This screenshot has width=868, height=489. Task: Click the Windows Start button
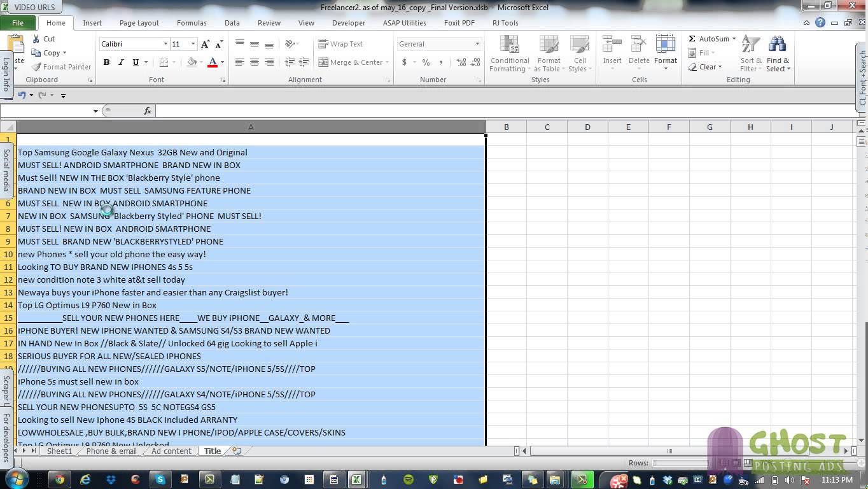[16, 479]
